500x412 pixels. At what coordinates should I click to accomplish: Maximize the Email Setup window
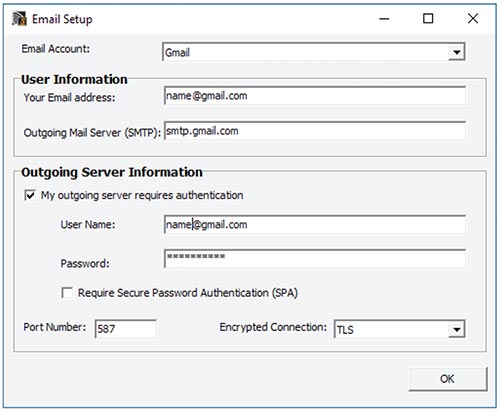(428, 19)
